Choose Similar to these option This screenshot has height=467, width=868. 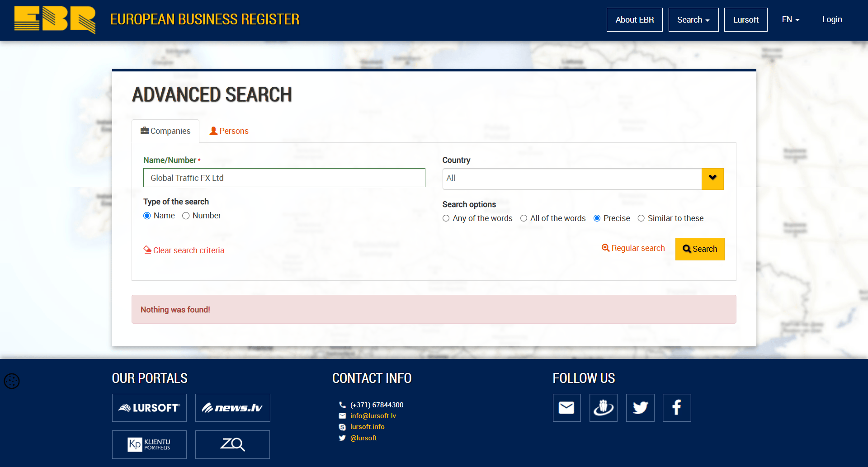point(641,218)
